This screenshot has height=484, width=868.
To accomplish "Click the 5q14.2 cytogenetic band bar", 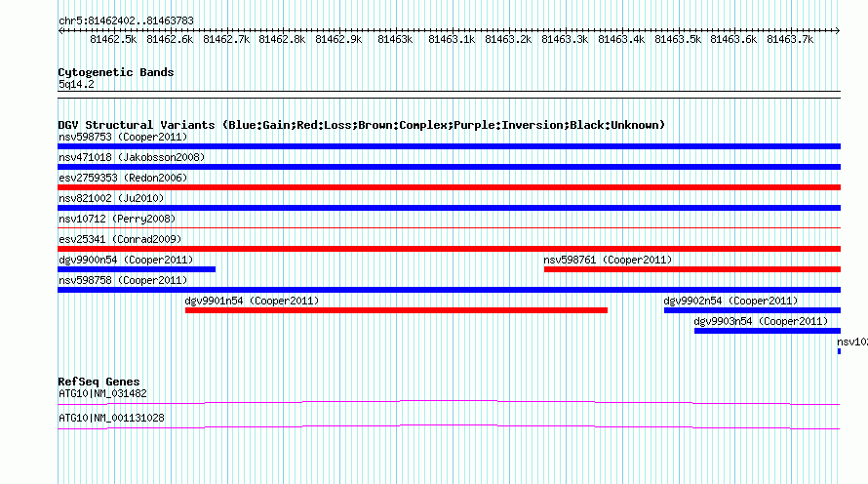I will pyautogui.click(x=449, y=95).
